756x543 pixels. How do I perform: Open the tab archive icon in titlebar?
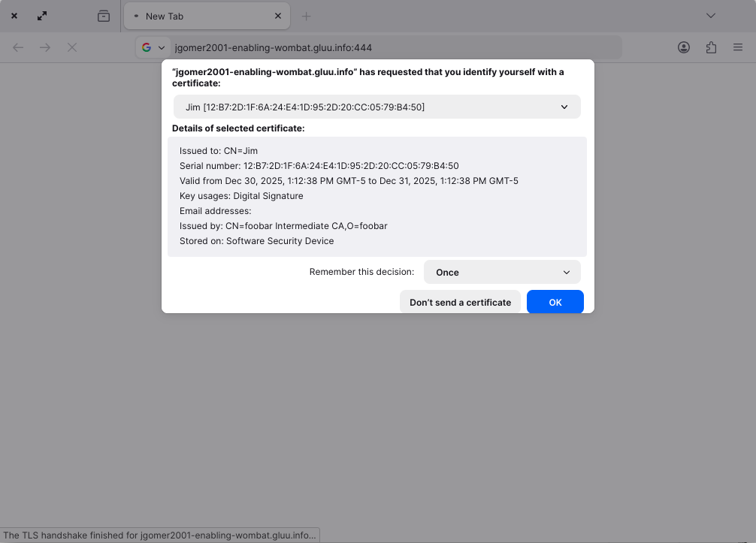click(104, 15)
